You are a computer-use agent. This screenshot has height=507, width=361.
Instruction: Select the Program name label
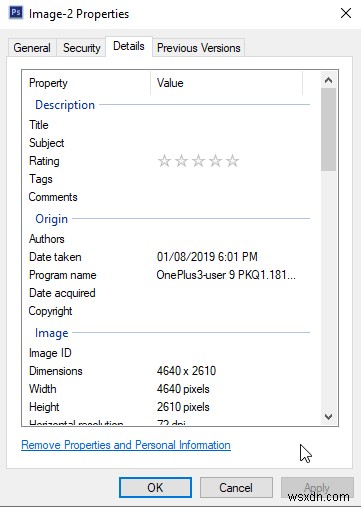pyautogui.click(x=63, y=275)
